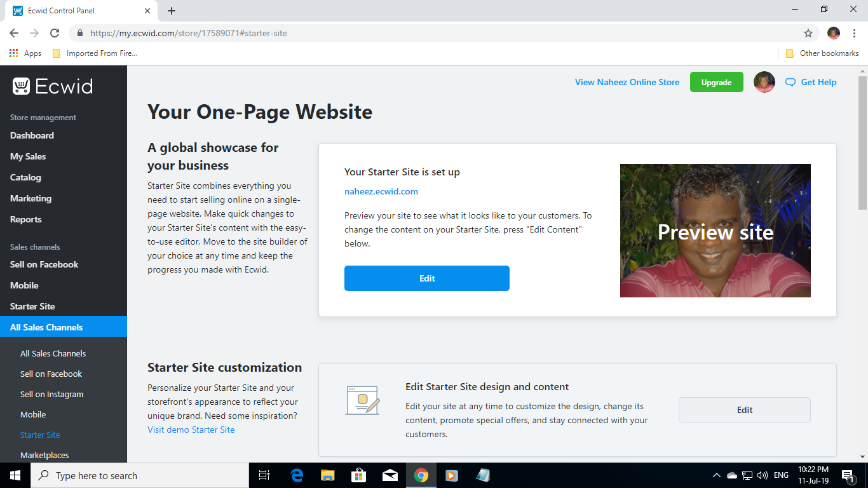868x488 pixels.
Task: Click the Get Help chat bubble icon
Action: click(x=790, y=82)
